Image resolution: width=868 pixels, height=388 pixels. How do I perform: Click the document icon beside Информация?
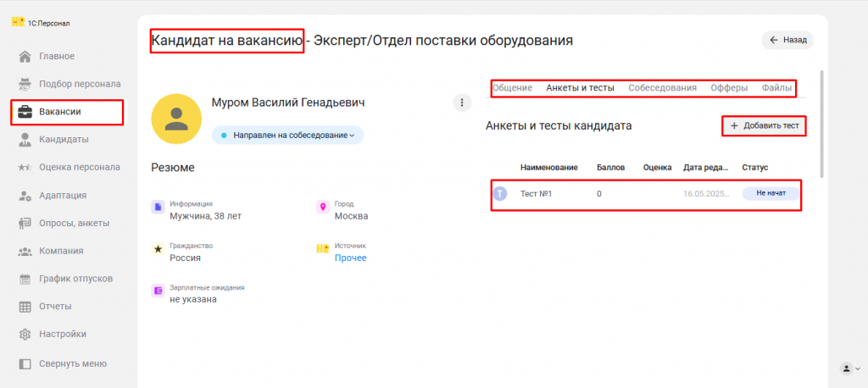(x=158, y=207)
